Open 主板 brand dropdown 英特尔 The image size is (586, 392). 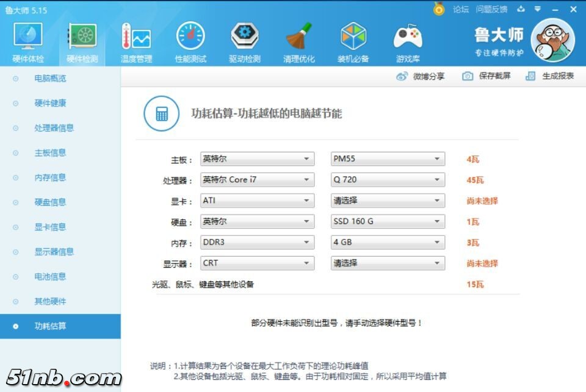click(x=257, y=159)
